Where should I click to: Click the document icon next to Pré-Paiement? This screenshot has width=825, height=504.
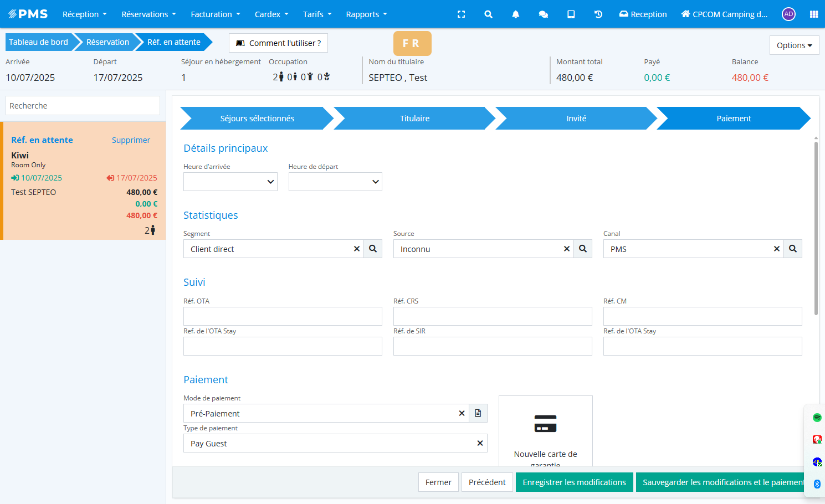478,413
